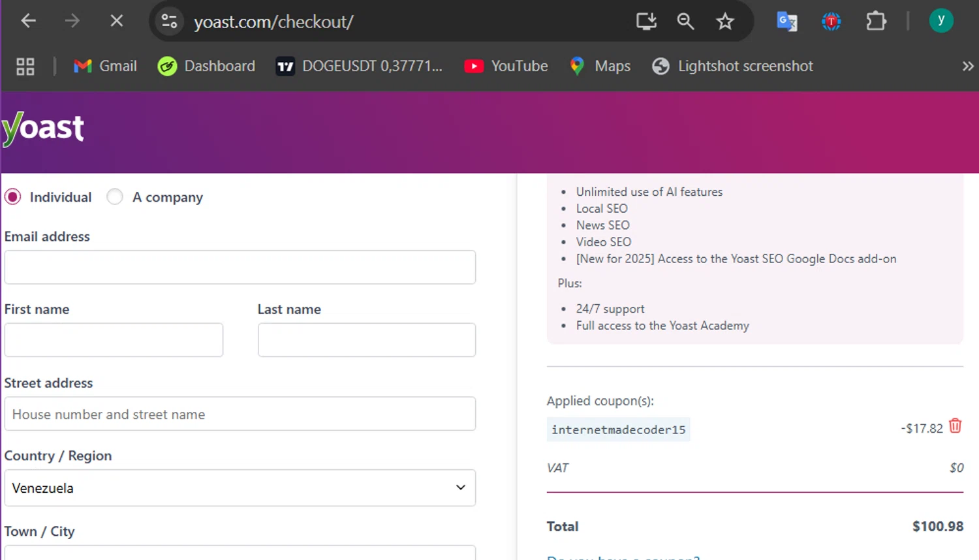Focus the Last name field
This screenshot has height=560, width=979.
[x=367, y=339]
